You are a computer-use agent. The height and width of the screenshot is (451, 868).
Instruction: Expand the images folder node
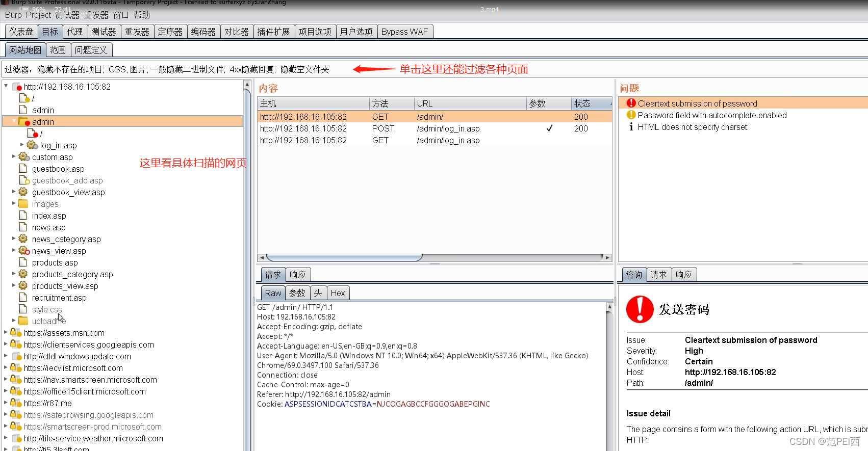coord(14,203)
